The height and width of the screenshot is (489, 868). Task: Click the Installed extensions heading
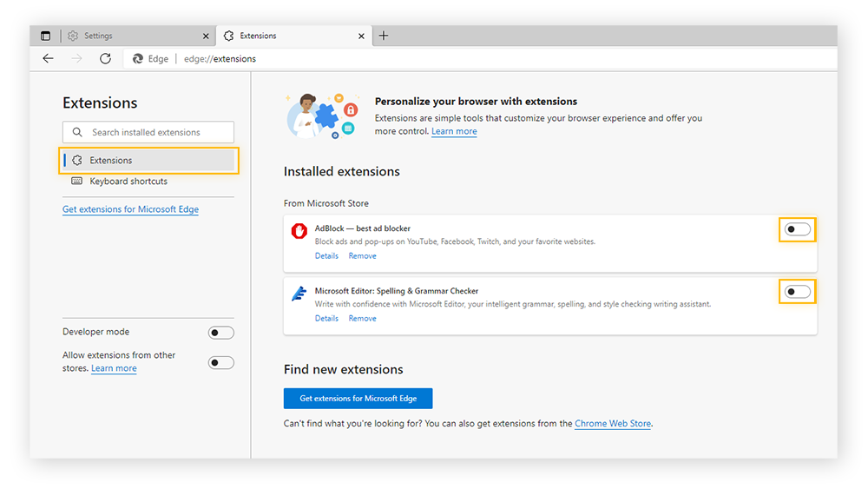[x=341, y=172]
